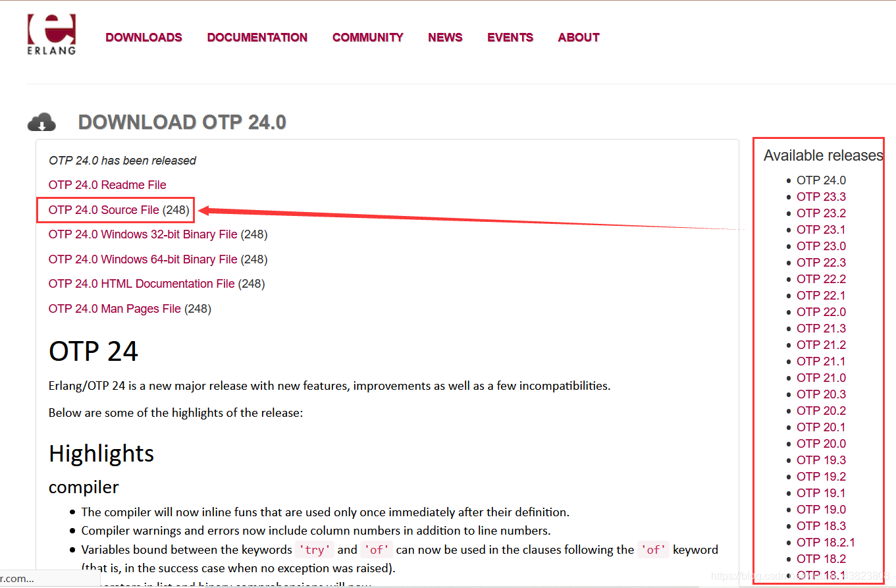Select OTP 23.2 release
Screen dimensions: 896x588
pyautogui.click(x=821, y=213)
